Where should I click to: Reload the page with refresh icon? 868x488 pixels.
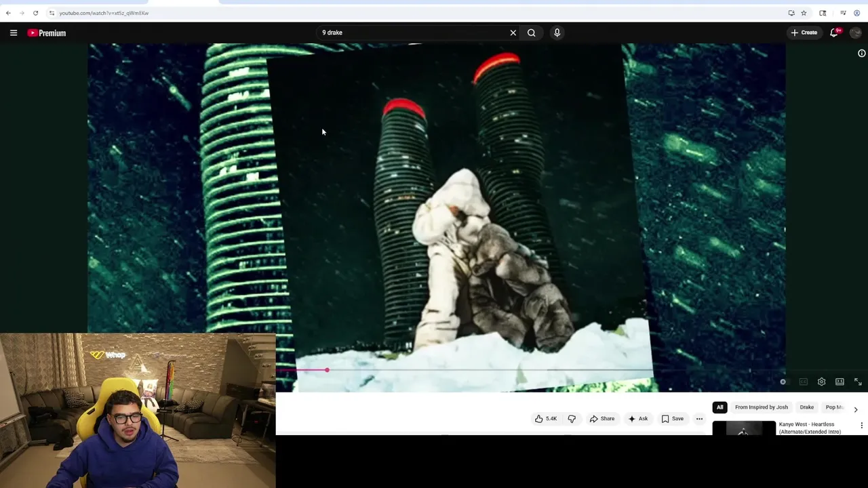(36, 13)
